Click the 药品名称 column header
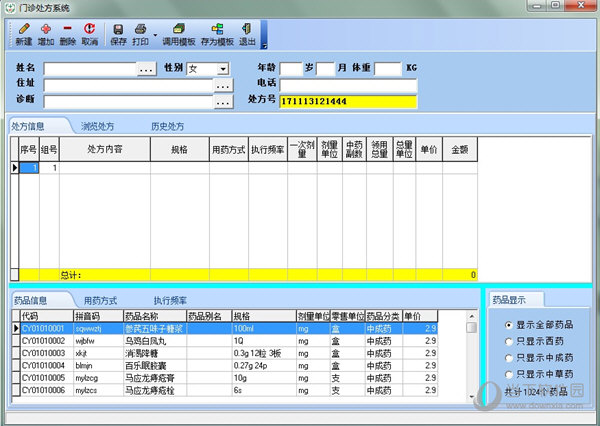This screenshot has height=426, width=600. click(x=155, y=316)
